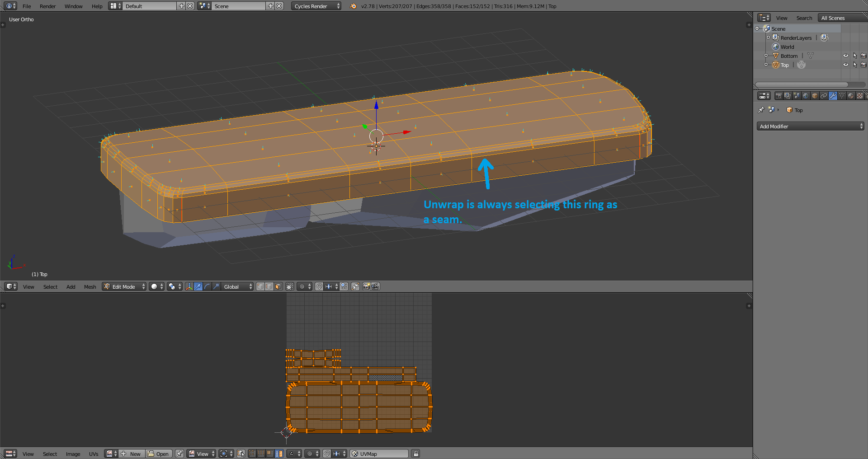This screenshot has height=459, width=868.
Task: Hide the Bottom object in the outliner
Action: (x=846, y=56)
